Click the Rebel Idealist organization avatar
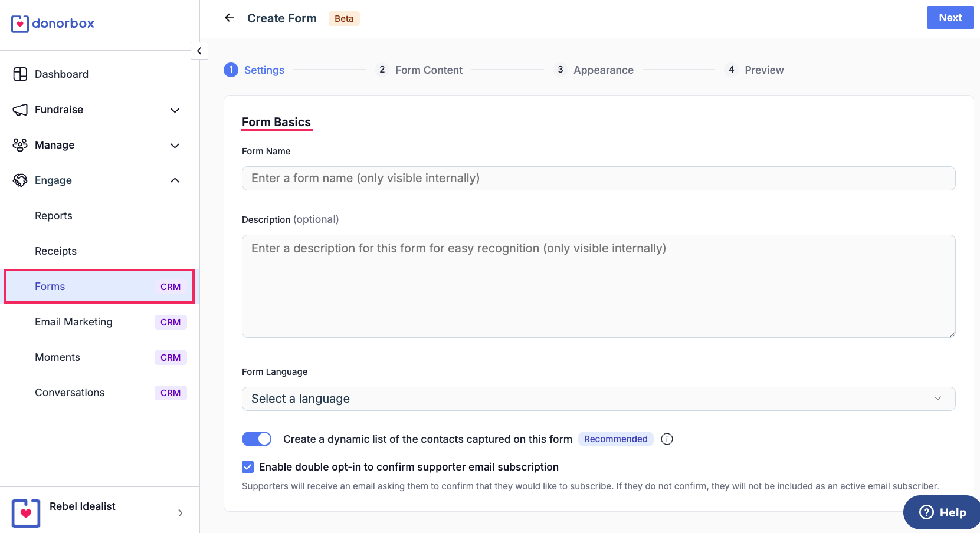The image size is (980, 533). 26,513
